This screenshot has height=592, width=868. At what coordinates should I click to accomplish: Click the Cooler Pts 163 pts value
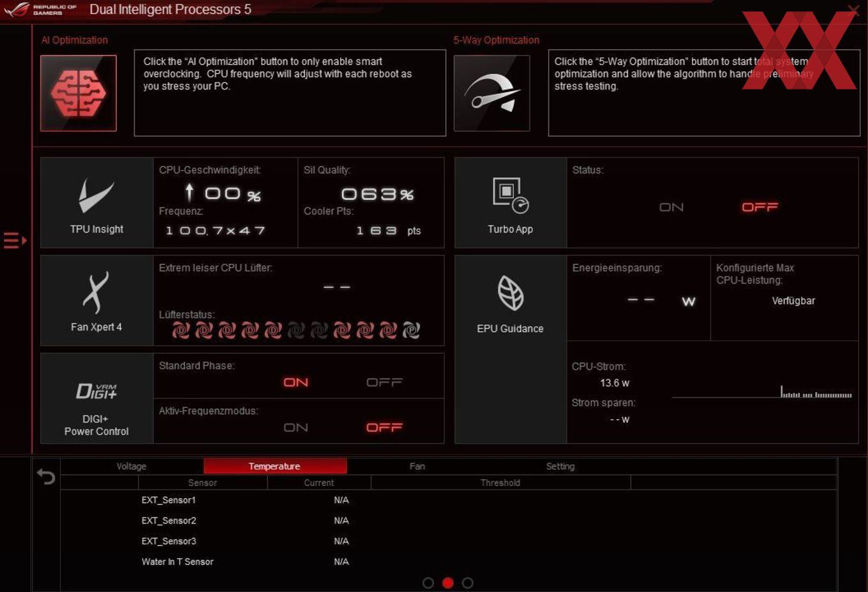pos(389,231)
